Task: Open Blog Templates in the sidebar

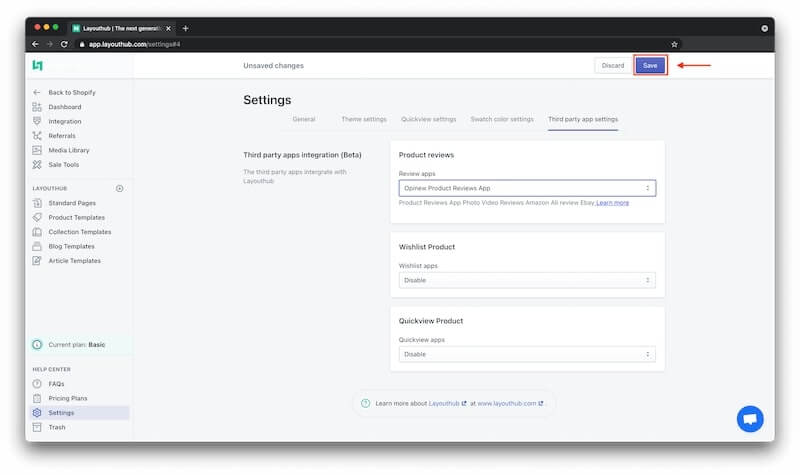Action: click(71, 246)
